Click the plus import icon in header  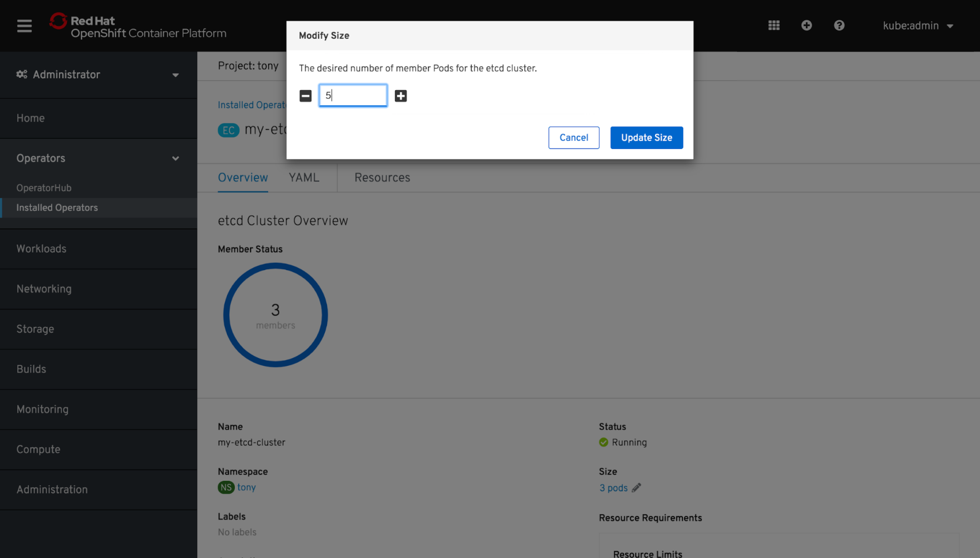[806, 25]
